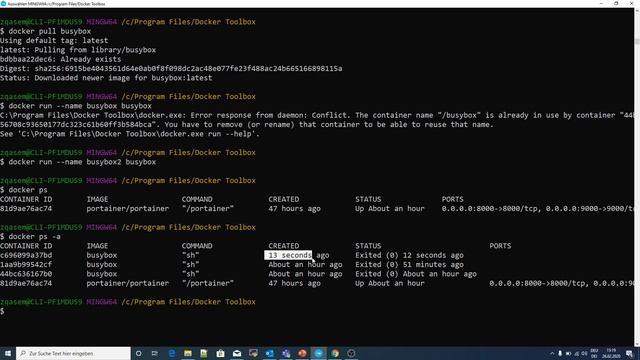Click 'Exited (0) About an hour ago' status
The height and width of the screenshot is (360, 640).
point(416,274)
